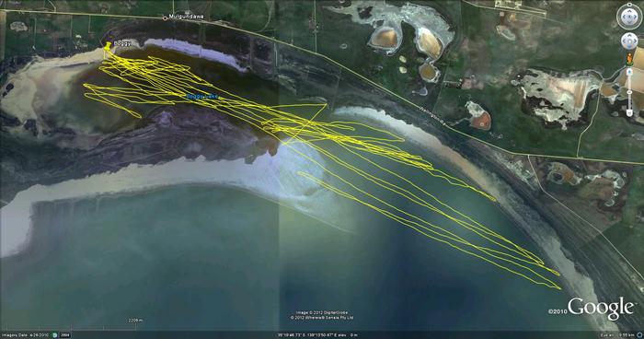Select the orange Street View pegman

pos(629,59)
